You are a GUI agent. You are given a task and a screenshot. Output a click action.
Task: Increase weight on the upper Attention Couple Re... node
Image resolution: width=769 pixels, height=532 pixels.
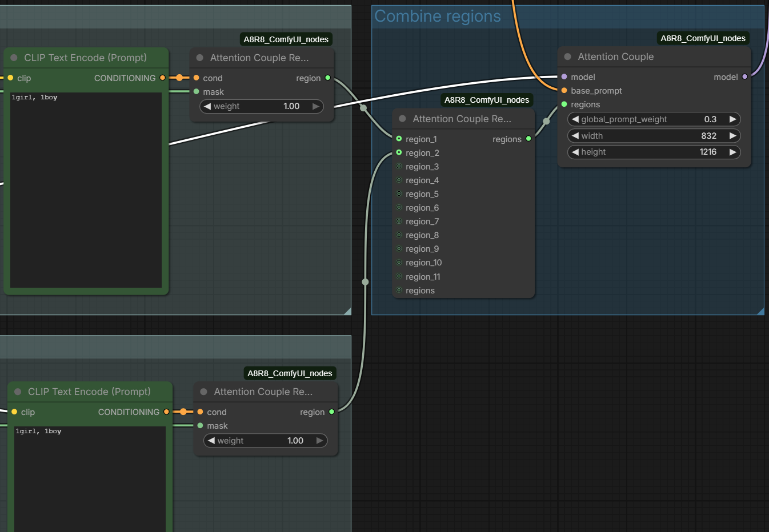[x=316, y=106]
